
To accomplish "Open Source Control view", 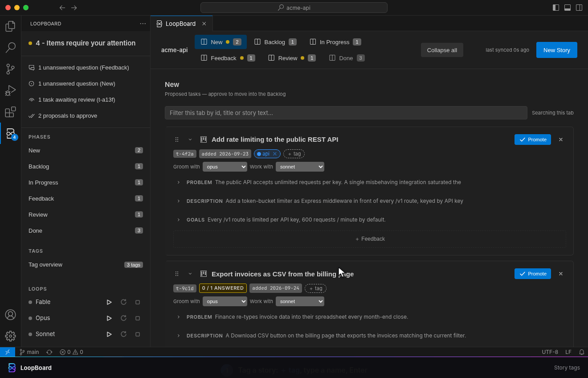I will pos(10,69).
